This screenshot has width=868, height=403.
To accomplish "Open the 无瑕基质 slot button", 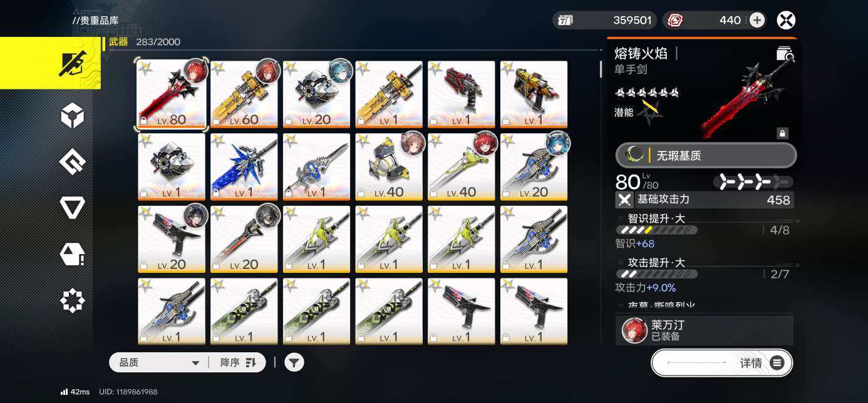I will click(706, 155).
